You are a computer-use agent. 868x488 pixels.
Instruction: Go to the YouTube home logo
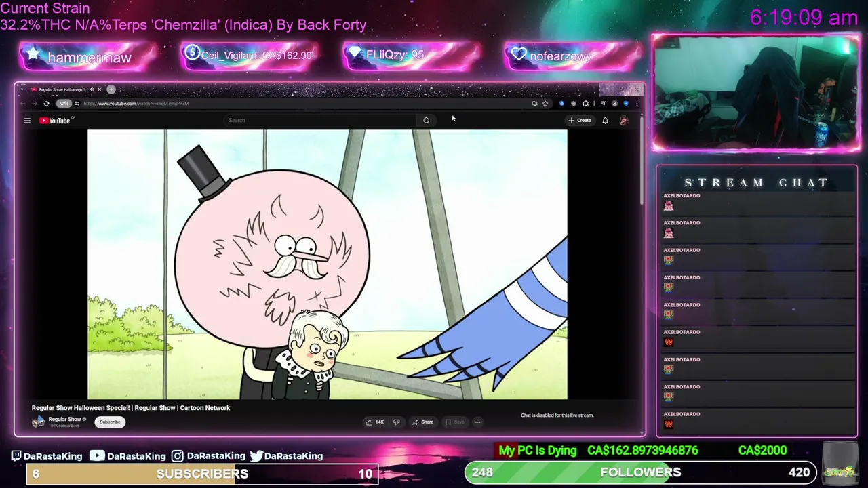[55, 121]
